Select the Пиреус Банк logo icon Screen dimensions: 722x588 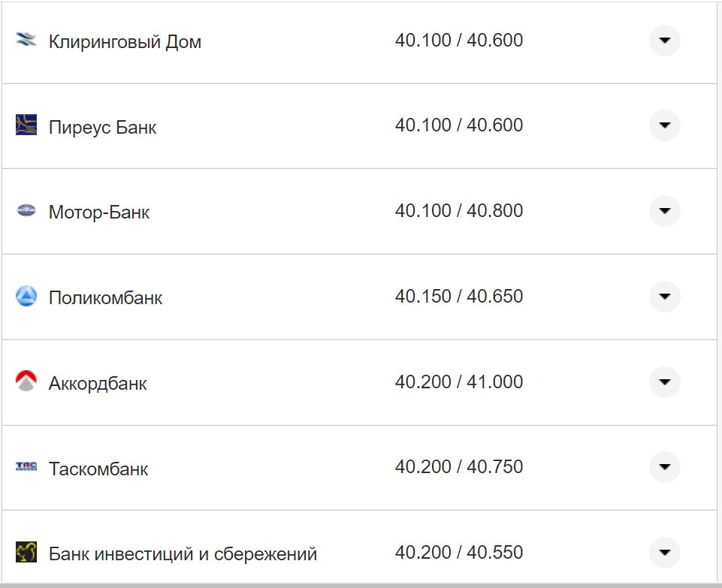tap(26, 125)
